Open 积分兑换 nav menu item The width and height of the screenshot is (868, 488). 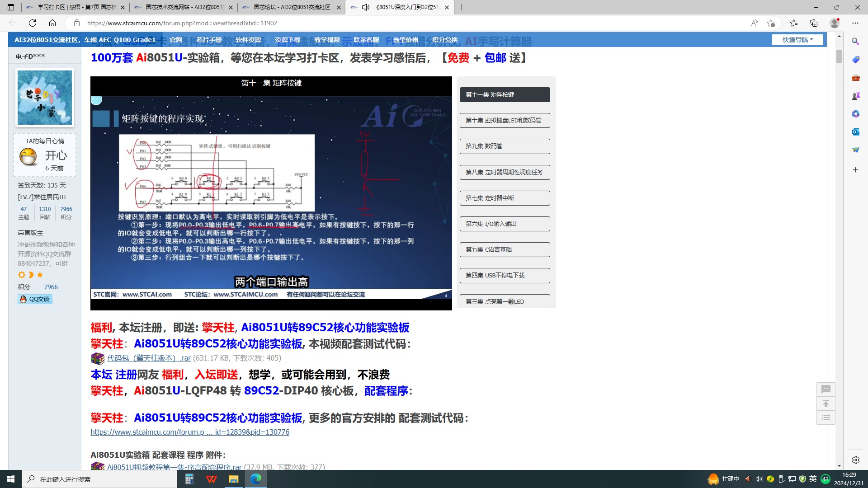[x=445, y=40]
